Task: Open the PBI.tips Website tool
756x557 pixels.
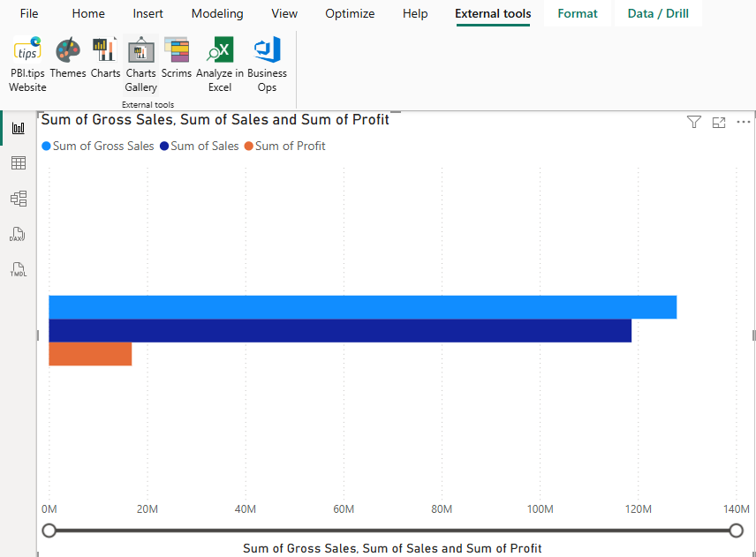Action: [x=27, y=64]
